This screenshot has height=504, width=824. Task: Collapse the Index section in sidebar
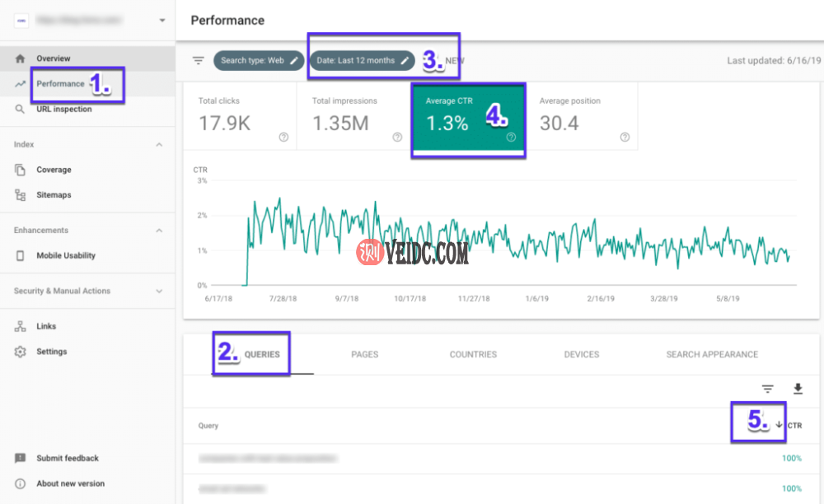(x=159, y=145)
